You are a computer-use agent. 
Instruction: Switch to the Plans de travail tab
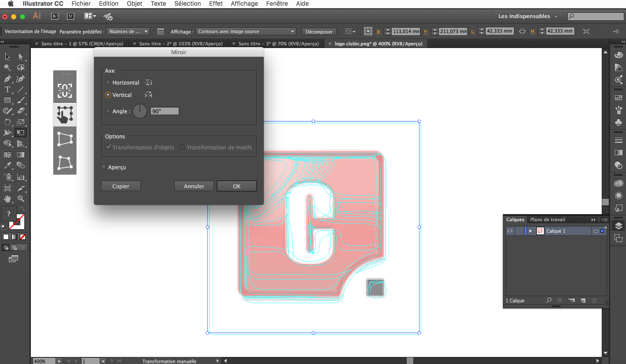(547, 219)
